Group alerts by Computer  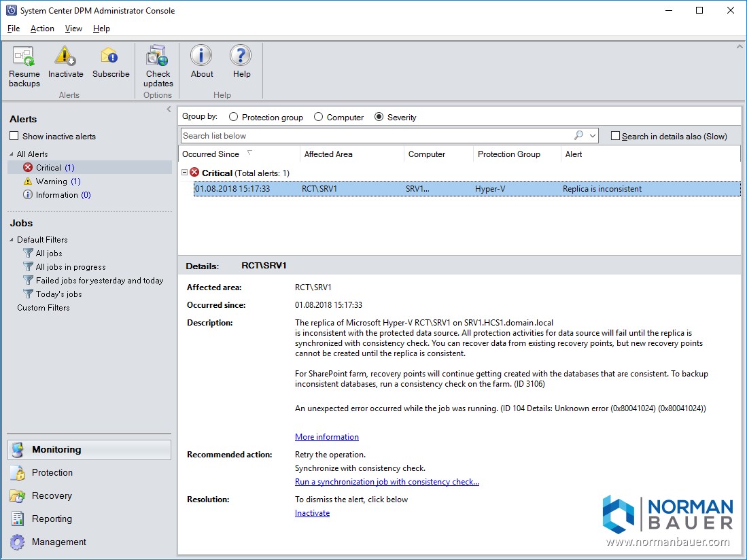[x=318, y=117]
